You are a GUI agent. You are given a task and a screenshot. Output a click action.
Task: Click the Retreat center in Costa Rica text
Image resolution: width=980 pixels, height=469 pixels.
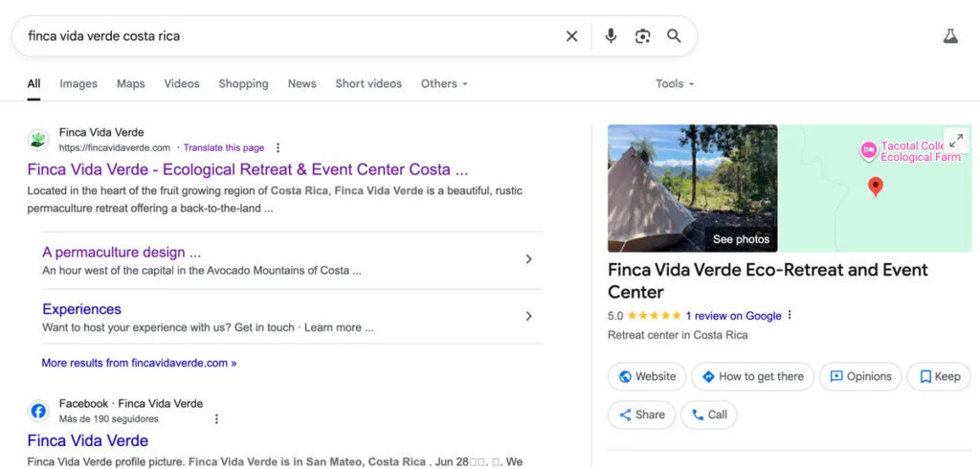678,335
